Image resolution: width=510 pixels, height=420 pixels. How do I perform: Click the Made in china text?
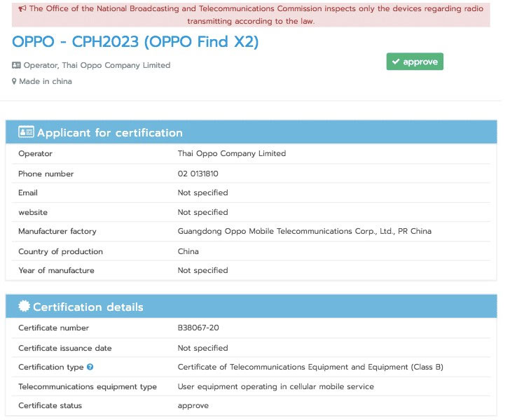pos(46,81)
